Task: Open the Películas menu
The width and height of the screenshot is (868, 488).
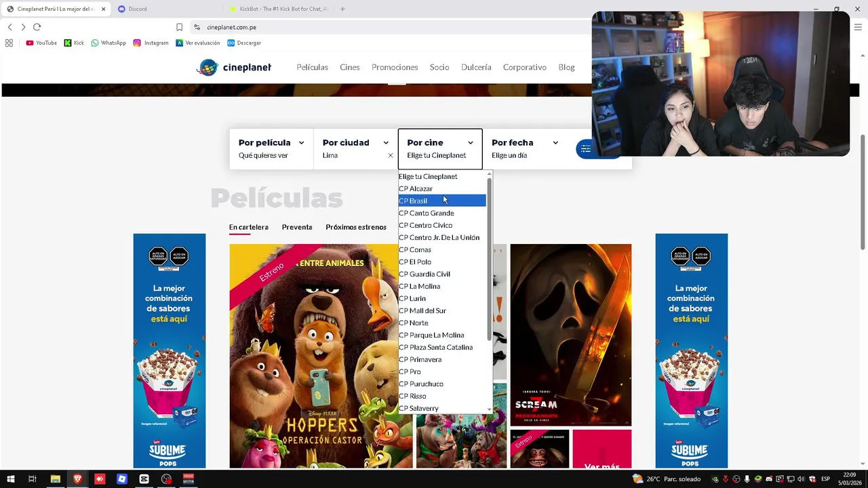Action: [x=312, y=67]
